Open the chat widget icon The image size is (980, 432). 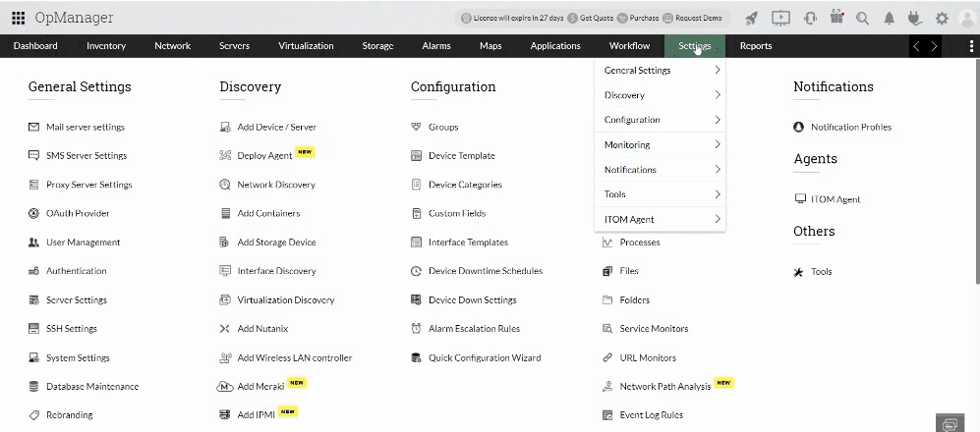[x=951, y=423]
